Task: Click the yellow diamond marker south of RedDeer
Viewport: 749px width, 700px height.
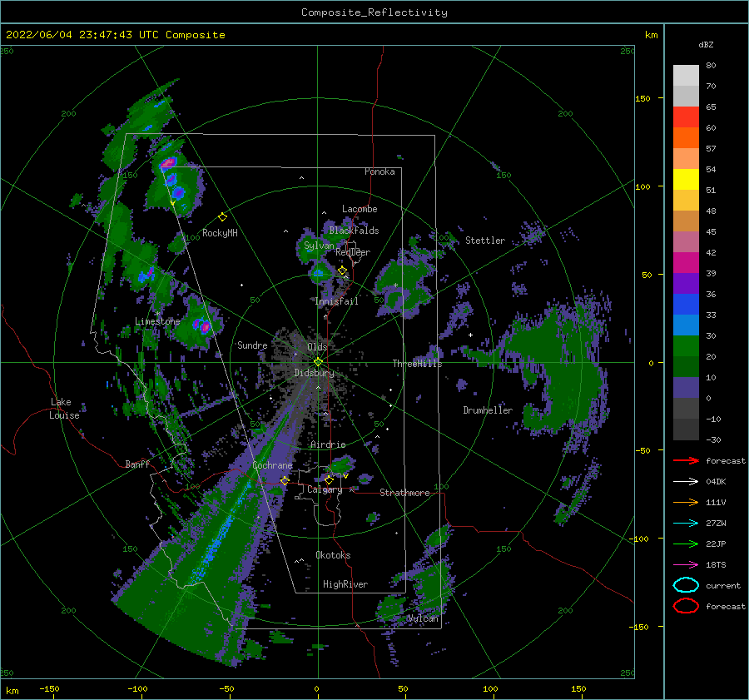Action: pos(342,271)
